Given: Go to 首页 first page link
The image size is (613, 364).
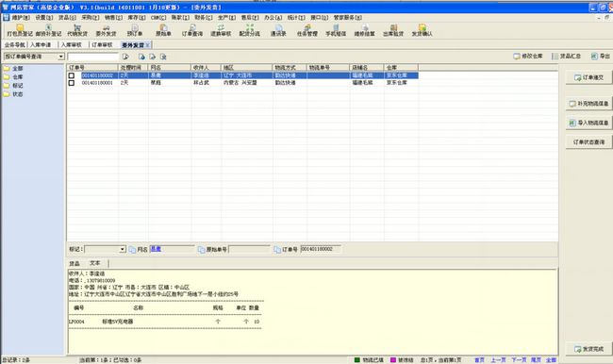Looking at the screenshot, I should coord(479,359).
